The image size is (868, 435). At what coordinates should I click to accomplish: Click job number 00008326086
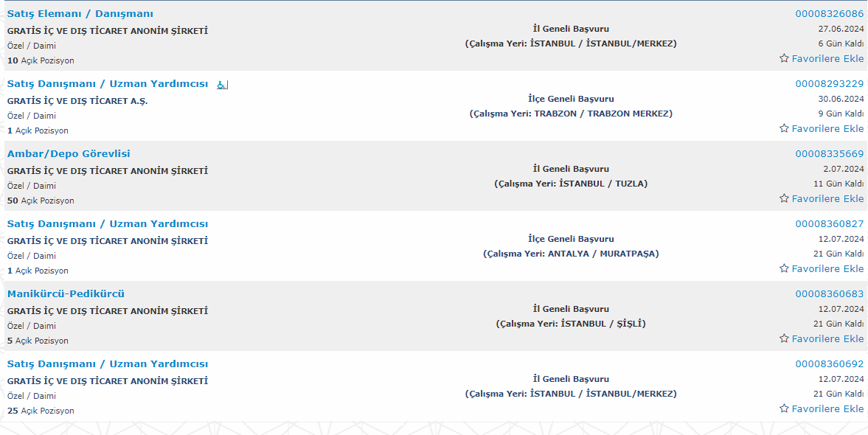[x=829, y=14]
